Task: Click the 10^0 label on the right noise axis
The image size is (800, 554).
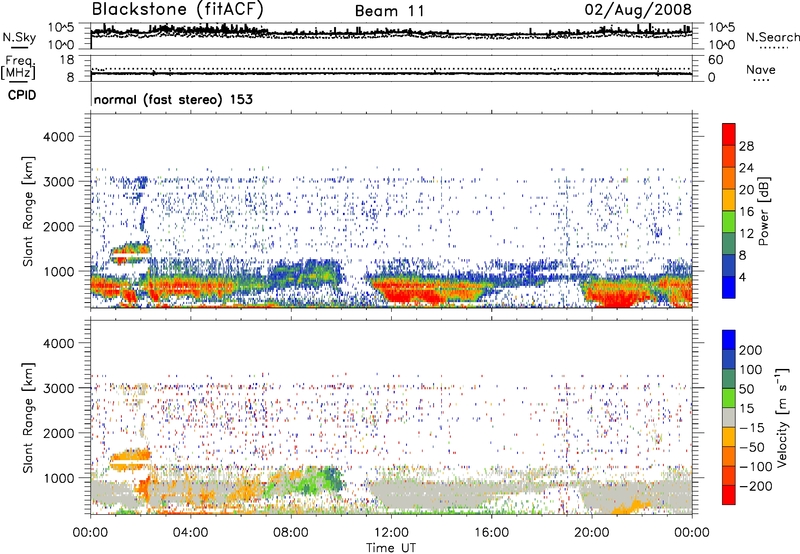Action: pyautogui.click(x=721, y=45)
